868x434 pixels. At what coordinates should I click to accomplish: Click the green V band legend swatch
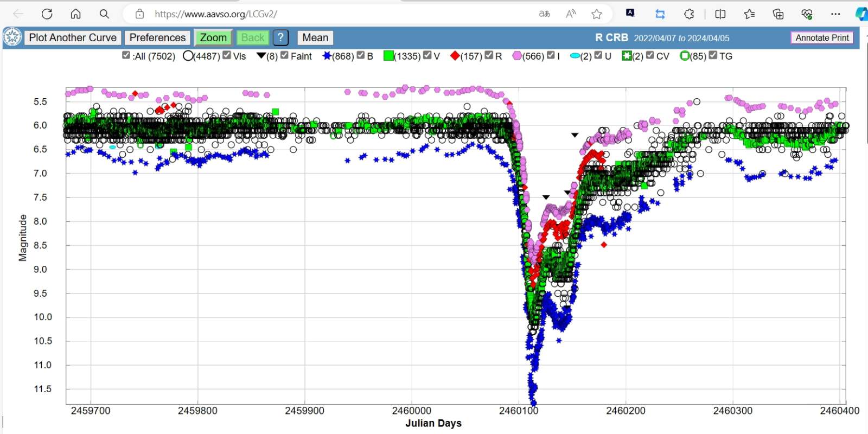tap(388, 56)
